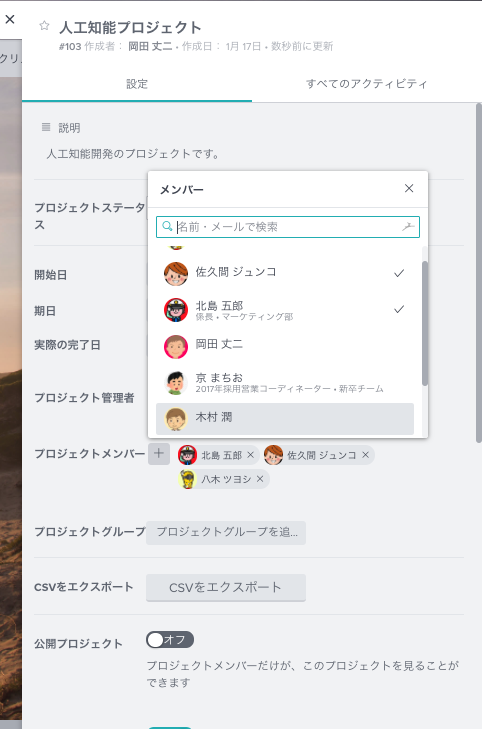Close the メンバー popup
Image resolution: width=482 pixels, height=729 pixels.
[x=409, y=188]
